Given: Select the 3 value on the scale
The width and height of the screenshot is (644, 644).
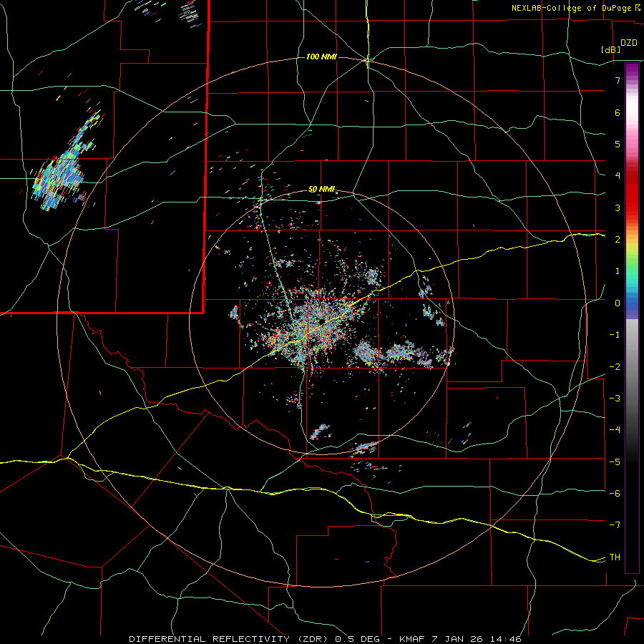Looking at the screenshot, I should tap(618, 208).
